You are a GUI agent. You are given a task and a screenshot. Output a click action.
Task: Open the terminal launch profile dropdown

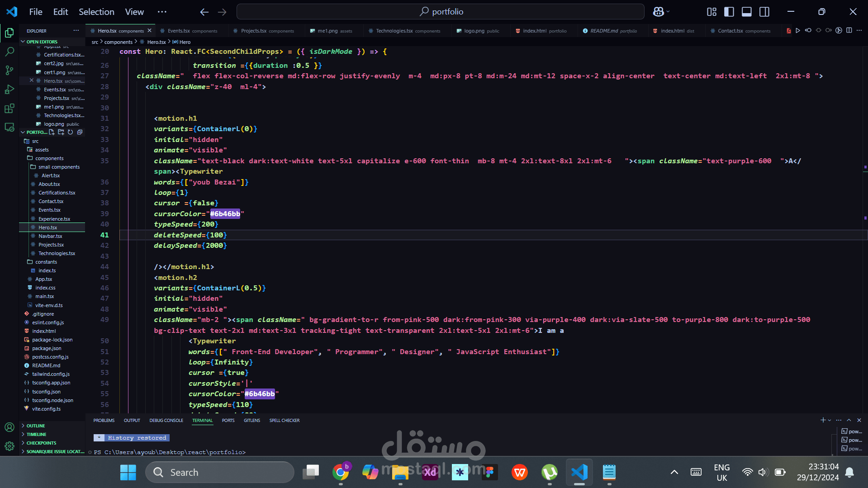[830, 420]
